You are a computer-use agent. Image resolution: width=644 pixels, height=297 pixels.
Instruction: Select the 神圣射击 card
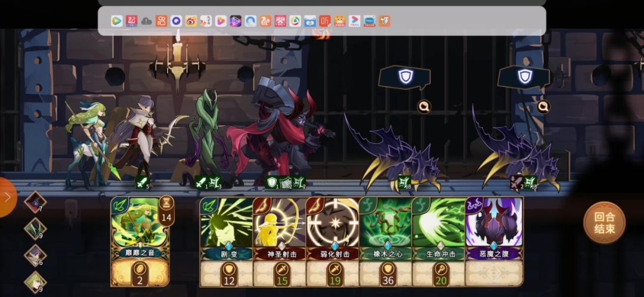(x=279, y=242)
